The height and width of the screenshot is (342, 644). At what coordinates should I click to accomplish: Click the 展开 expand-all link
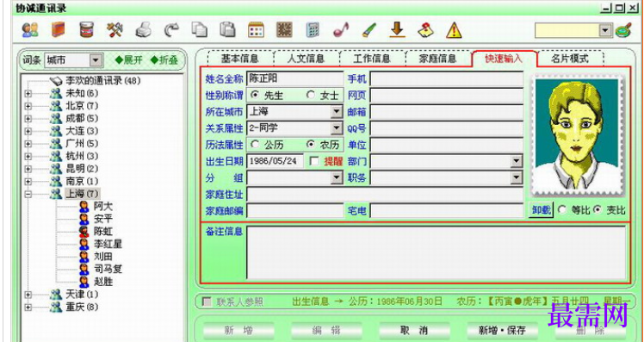[x=128, y=60]
